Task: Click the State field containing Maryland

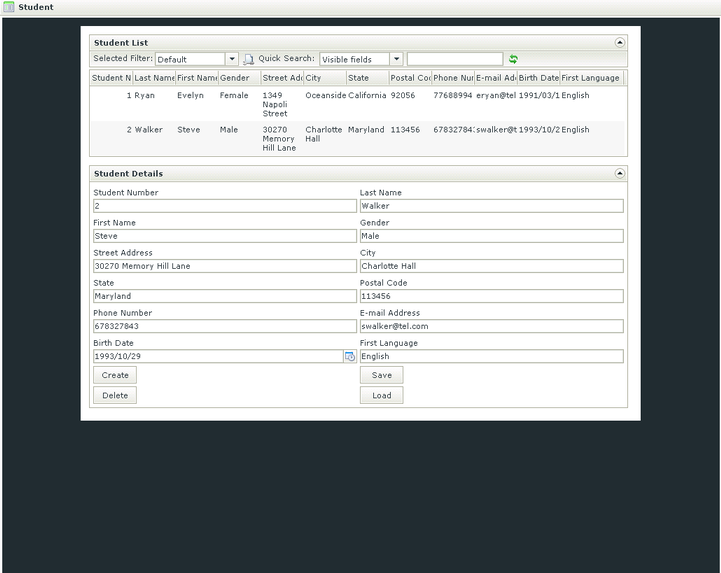Action: coord(225,296)
